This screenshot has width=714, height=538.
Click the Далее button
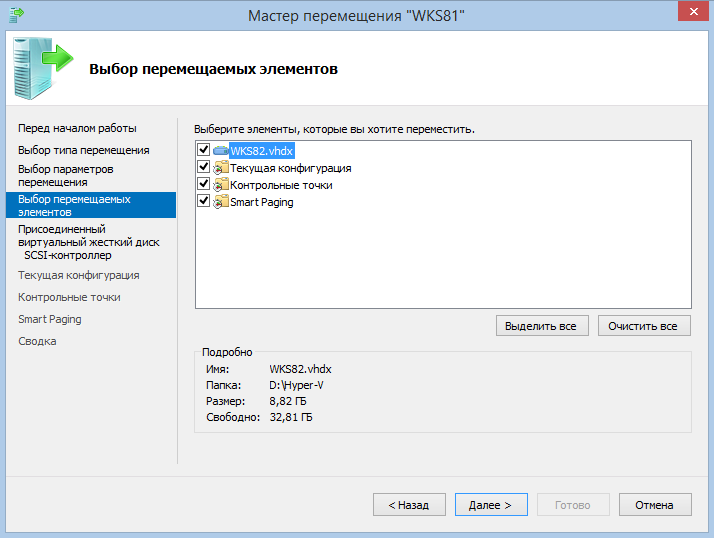click(x=491, y=505)
